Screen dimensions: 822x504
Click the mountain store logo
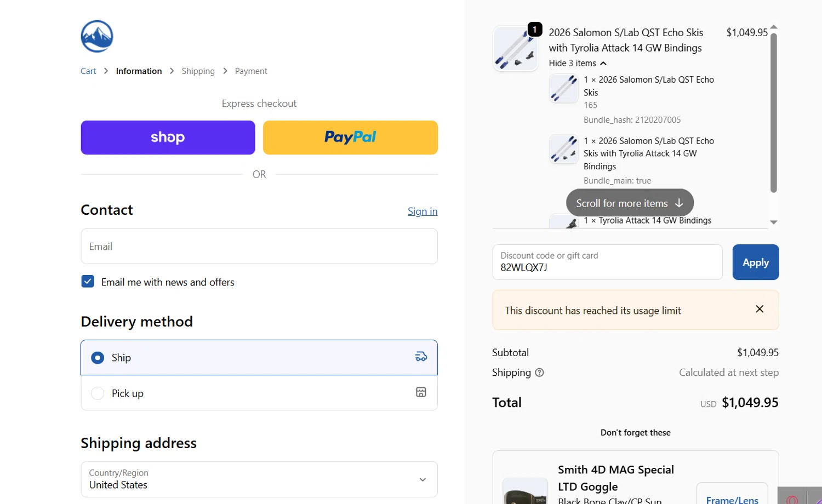97,37
